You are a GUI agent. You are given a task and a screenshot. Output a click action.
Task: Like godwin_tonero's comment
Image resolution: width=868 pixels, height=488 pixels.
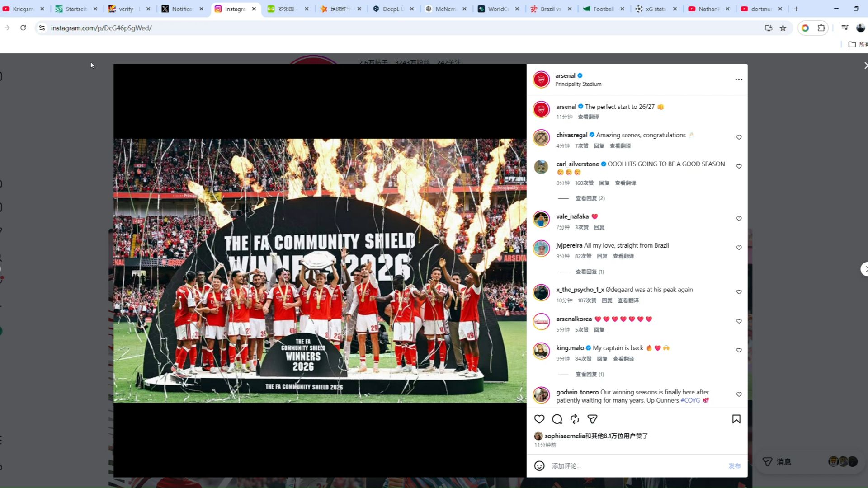coord(739,394)
